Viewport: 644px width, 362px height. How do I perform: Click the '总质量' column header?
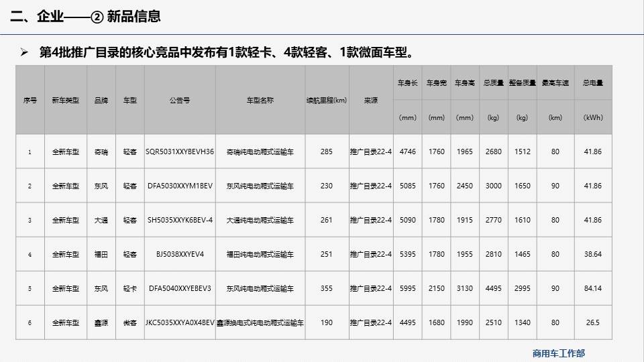pyautogui.click(x=493, y=83)
